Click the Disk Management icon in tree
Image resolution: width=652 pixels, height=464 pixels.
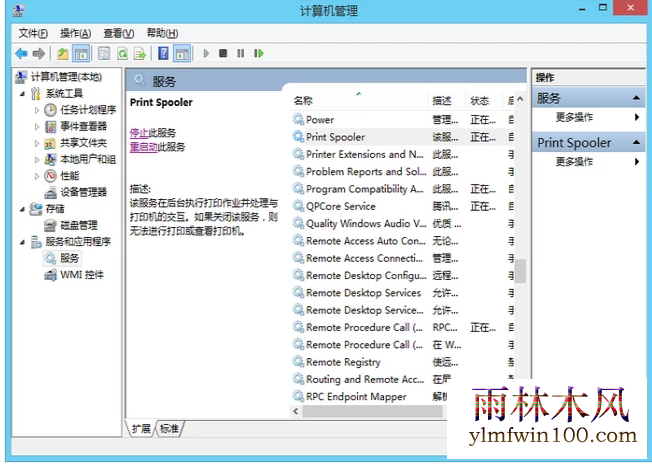[50, 225]
